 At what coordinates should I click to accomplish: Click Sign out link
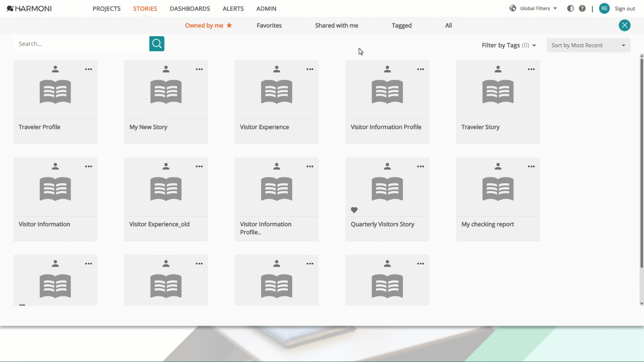pyautogui.click(x=625, y=9)
